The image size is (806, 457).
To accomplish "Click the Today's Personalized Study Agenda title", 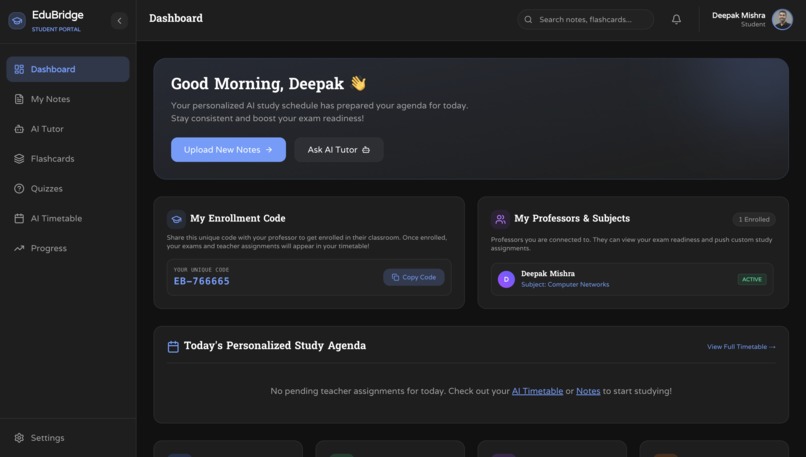I will point(275,345).
